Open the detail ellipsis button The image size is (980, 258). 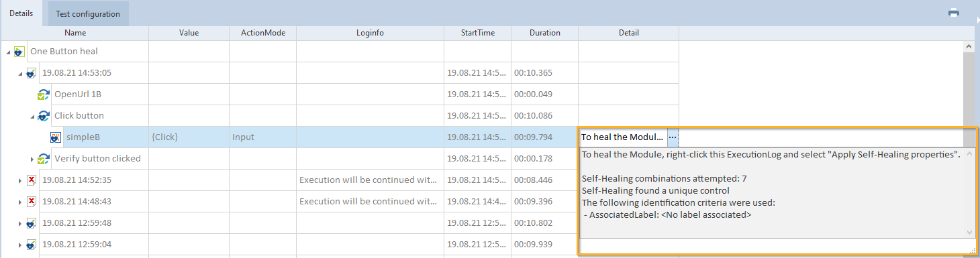point(673,137)
